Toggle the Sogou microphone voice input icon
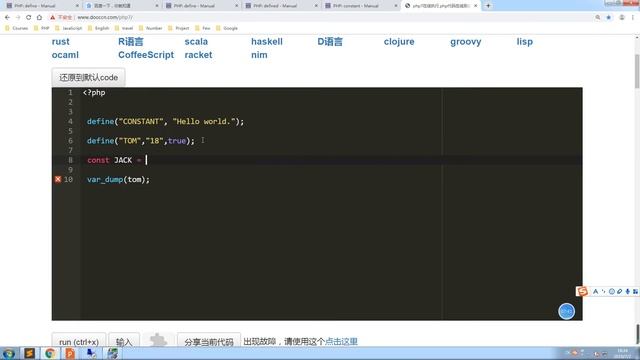This screenshot has height=360, width=640. pos(627,291)
